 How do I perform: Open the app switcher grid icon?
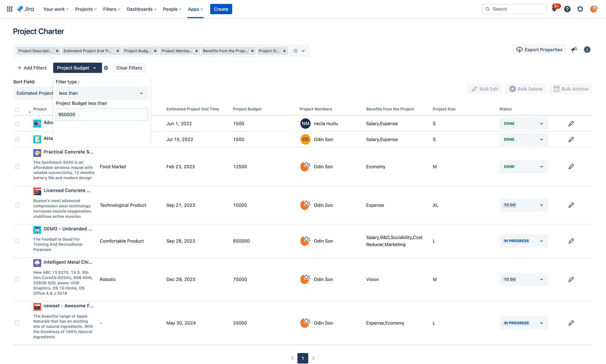pos(10,9)
